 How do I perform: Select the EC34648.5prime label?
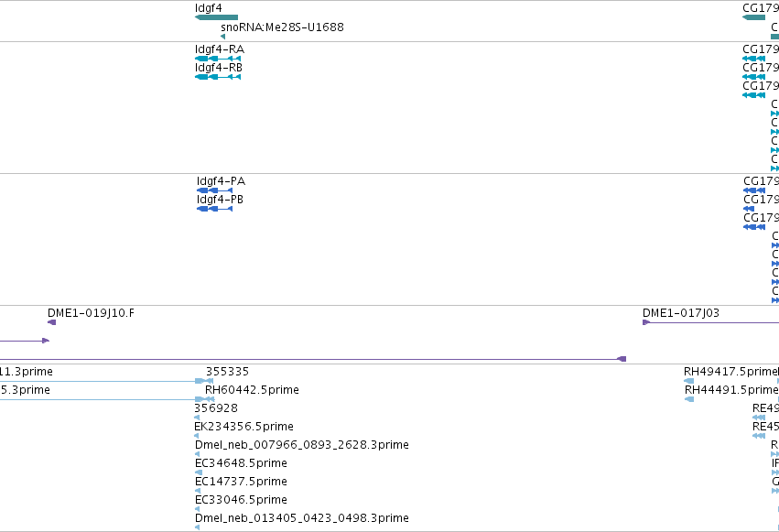tap(241, 463)
